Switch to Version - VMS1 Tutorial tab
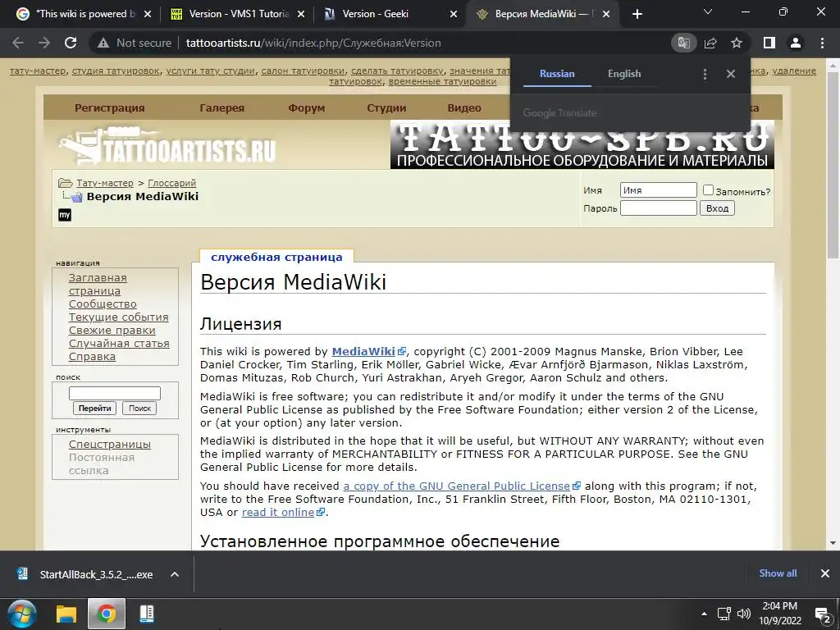The height and width of the screenshot is (630, 840). click(x=239, y=14)
